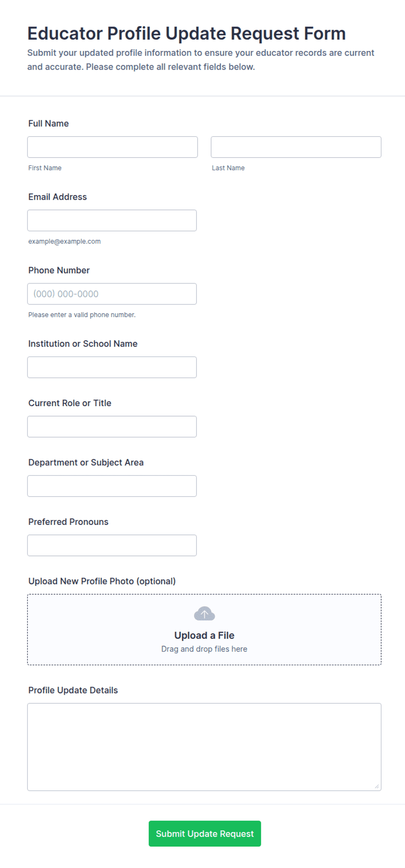Click the Profile Update Details label
The height and width of the screenshot is (868, 405).
click(73, 690)
